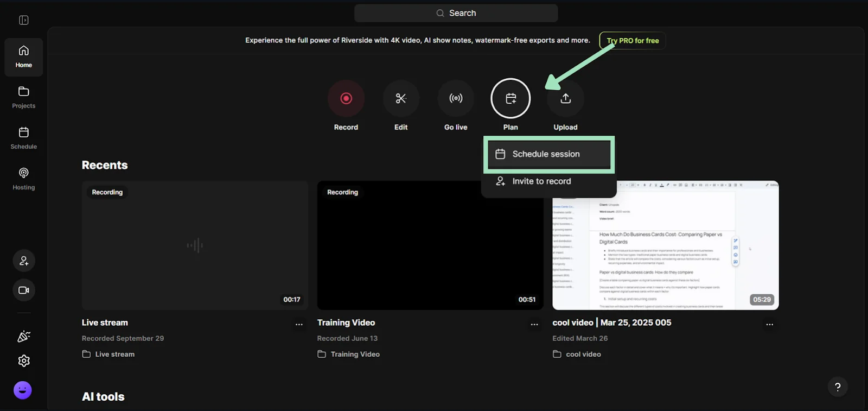Screen dimensions: 868x411
Task: Click the Search field
Action: (x=456, y=13)
